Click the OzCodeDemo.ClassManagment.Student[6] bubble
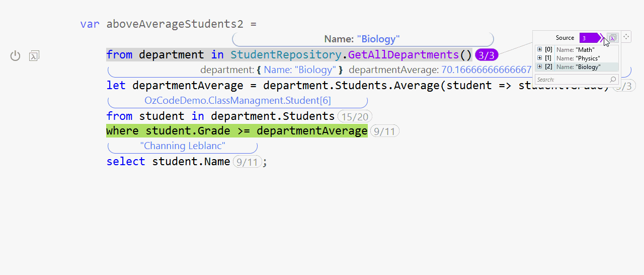644x275 pixels. tap(237, 101)
